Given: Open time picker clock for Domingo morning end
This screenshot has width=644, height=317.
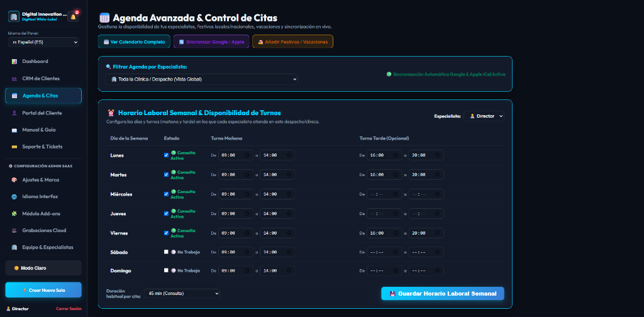Looking at the screenshot, I should pos(289,270).
